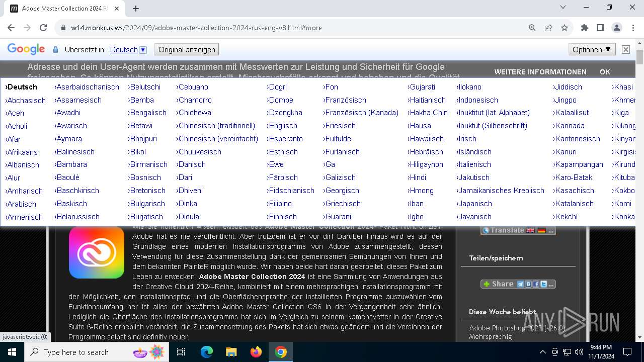The height and width of the screenshot is (362, 644).
Task: Click the Translate widget with flags
Action: (x=518, y=230)
